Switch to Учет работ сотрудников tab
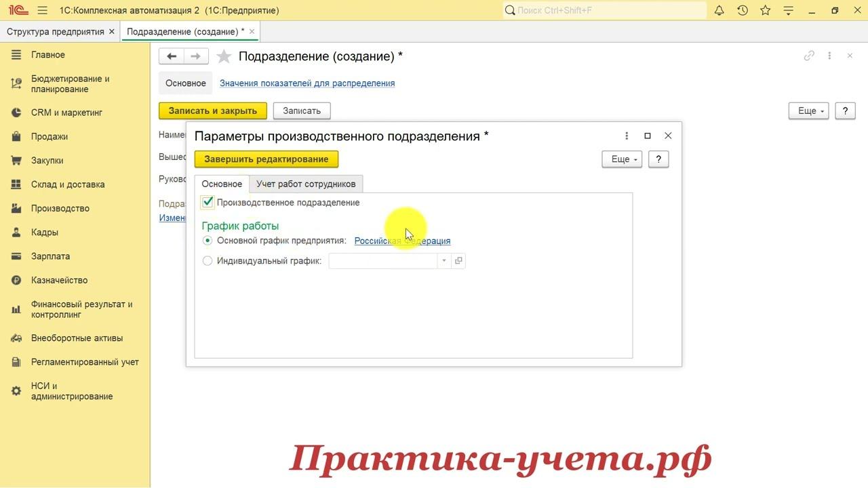The height and width of the screenshot is (488, 868). coord(306,184)
